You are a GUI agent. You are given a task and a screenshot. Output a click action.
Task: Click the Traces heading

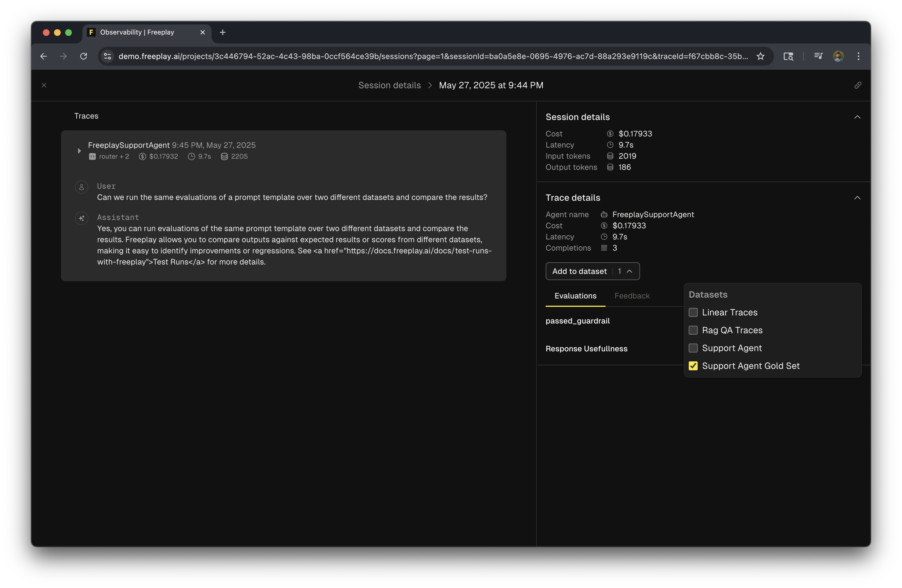coord(86,116)
